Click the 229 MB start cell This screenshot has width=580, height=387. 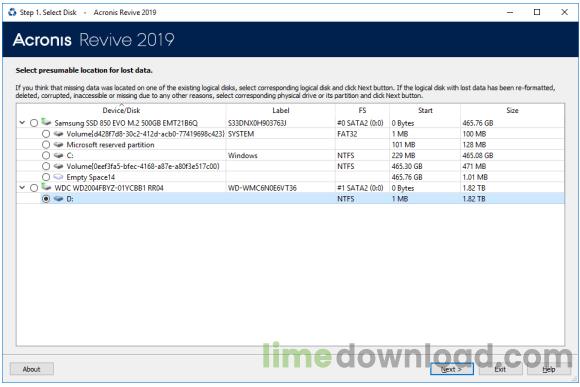tap(404, 155)
